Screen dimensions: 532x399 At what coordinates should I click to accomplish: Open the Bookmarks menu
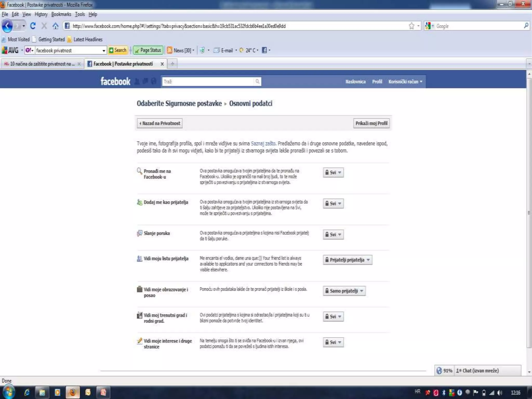point(61,14)
